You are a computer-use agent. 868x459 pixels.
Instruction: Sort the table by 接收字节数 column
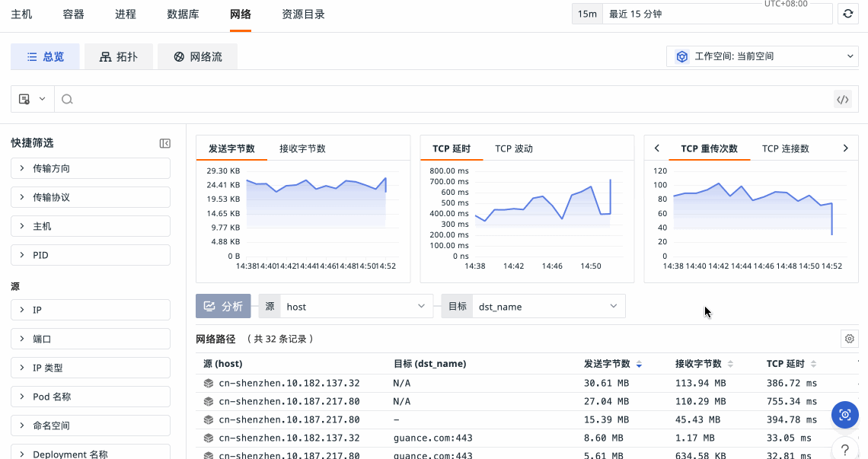[x=730, y=364]
